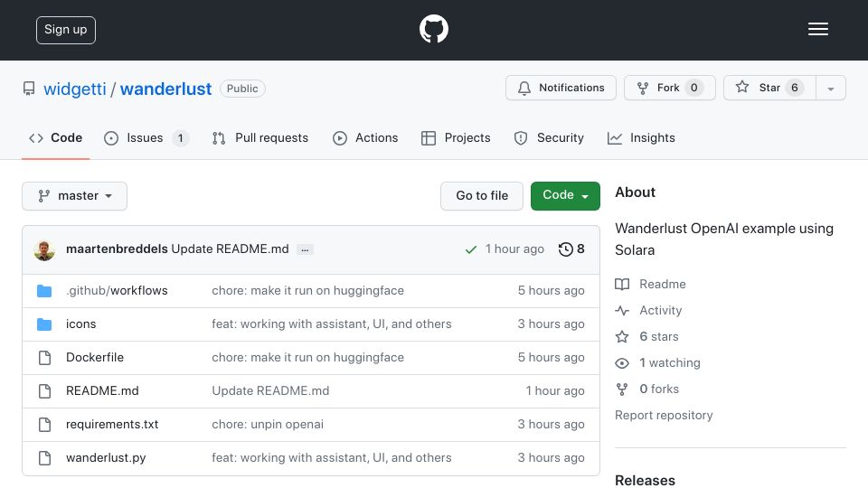868x488 pixels.
Task: Open the README.md row's commit message link
Action: pyautogui.click(x=270, y=390)
